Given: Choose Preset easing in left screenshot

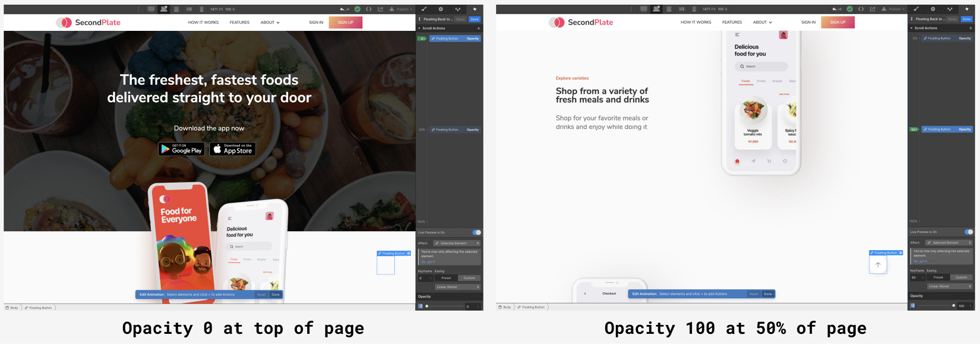Looking at the screenshot, I should (x=446, y=278).
